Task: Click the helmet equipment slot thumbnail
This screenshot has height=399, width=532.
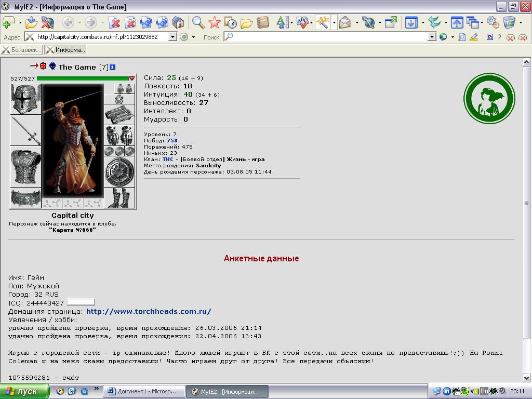Action: coord(26,99)
